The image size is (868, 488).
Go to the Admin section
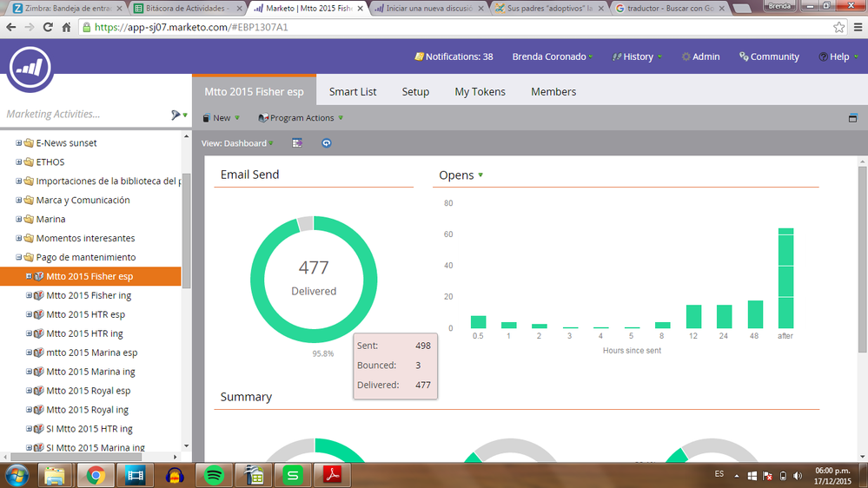click(x=701, y=56)
